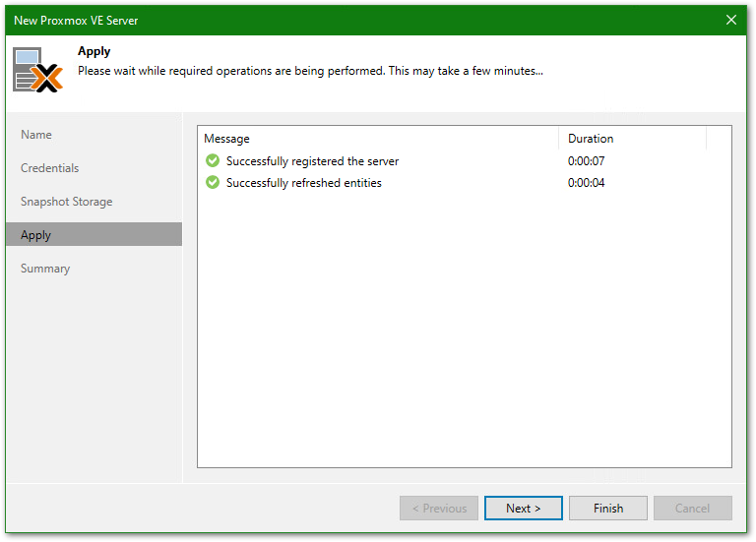Click the 0:00:04 duration value
The height and width of the screenshot is (542, 756).
[586, 183]
